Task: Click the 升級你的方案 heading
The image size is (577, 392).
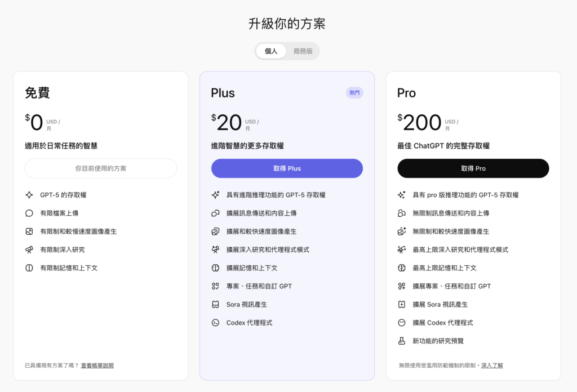Action: [287, 24]
